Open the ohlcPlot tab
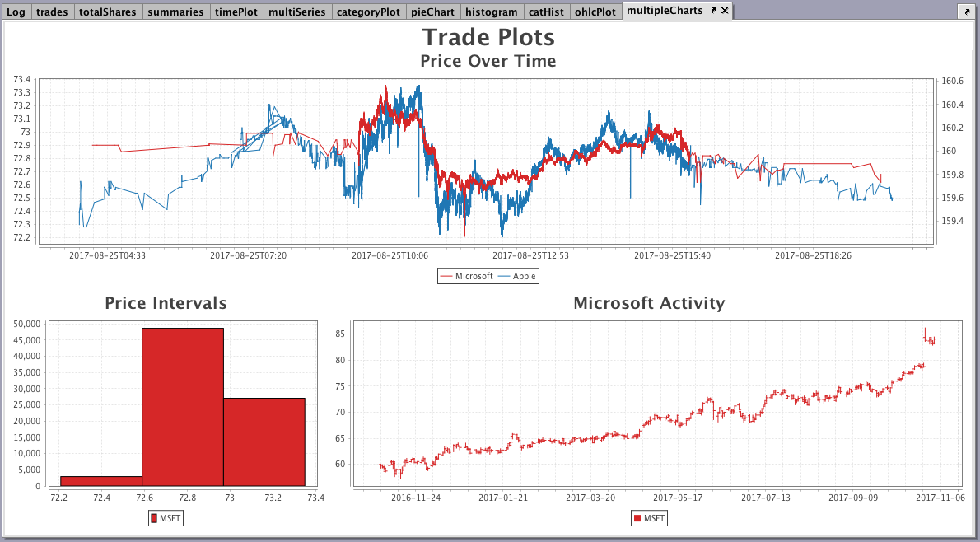This screenshot has height=542, width=980. [595, 12]
